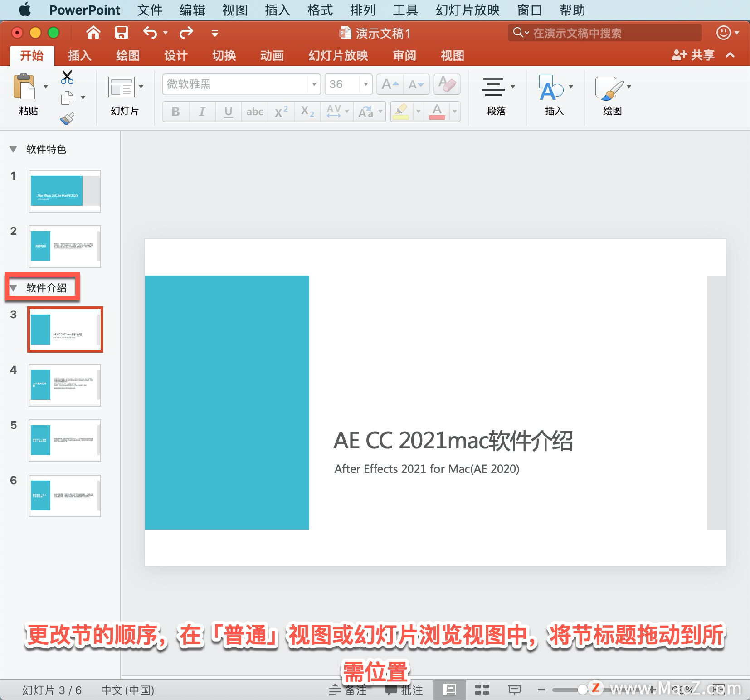Open change case options
The width and height of the screenshot is (750, 700).
coord(370,112)
